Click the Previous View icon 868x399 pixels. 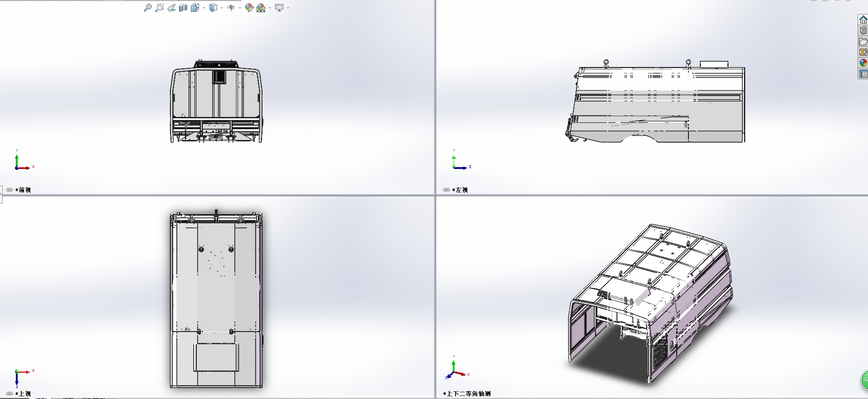point(171,8)
